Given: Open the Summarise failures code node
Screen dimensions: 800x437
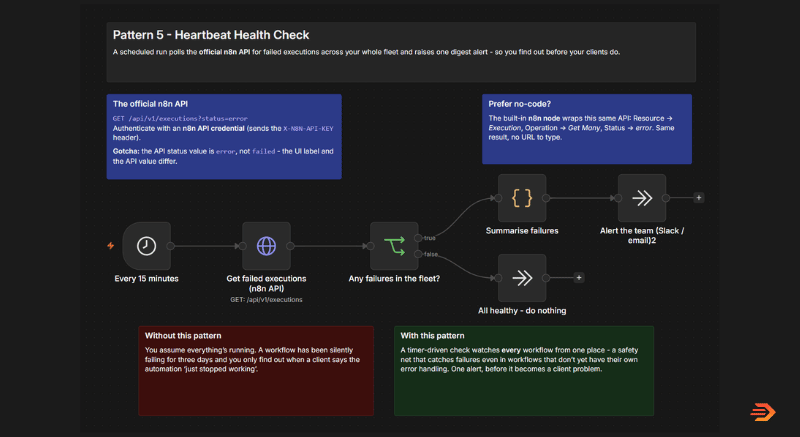Looking at the screenshot, I should [522, 198].
